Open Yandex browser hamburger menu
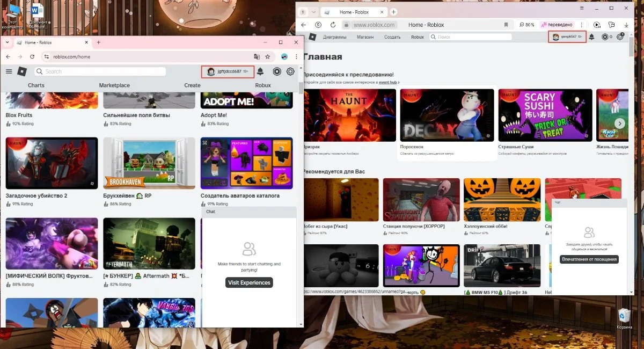Screen dimensions: 644x349 [582, 8]
